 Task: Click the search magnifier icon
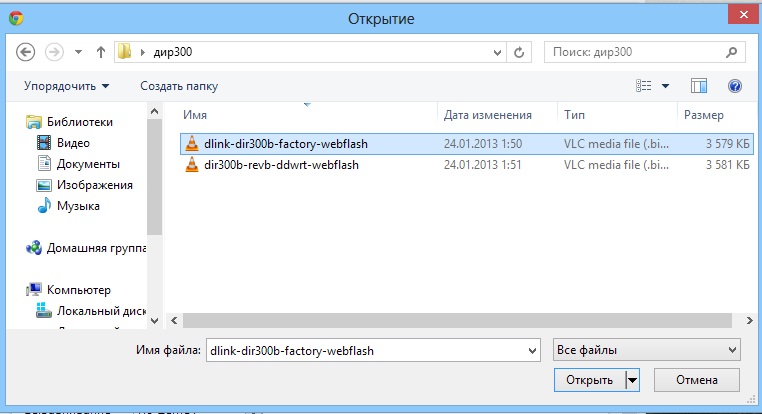click(x=731, y=52)
